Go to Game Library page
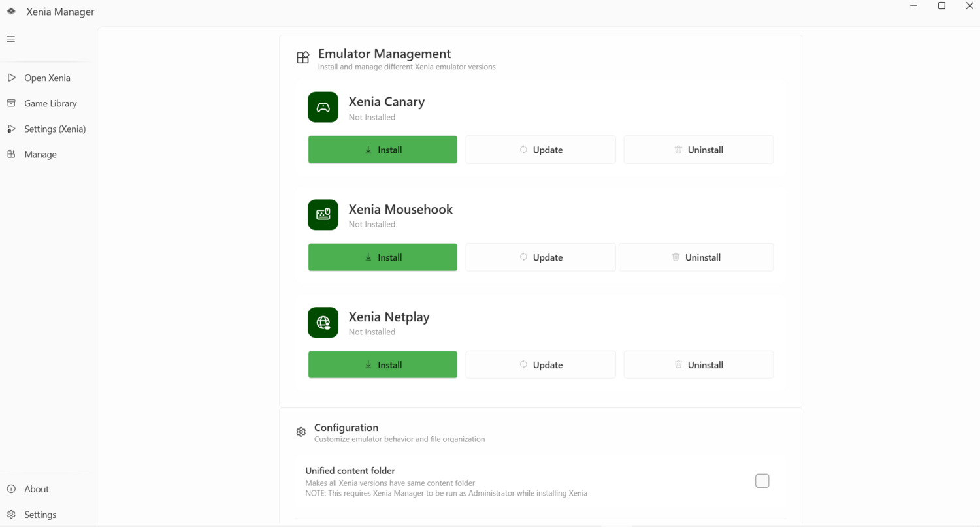The height and width of the screenshot is (527, 980). (50, 103)
